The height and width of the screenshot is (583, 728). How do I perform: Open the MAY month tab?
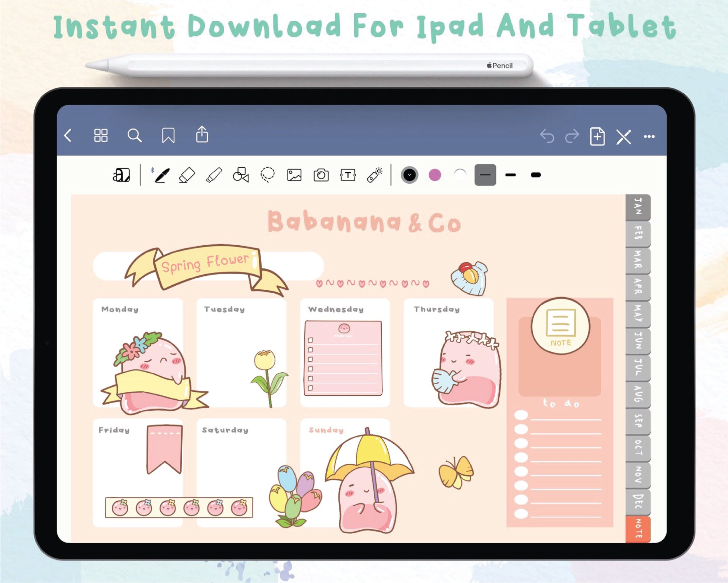[638, 315]
